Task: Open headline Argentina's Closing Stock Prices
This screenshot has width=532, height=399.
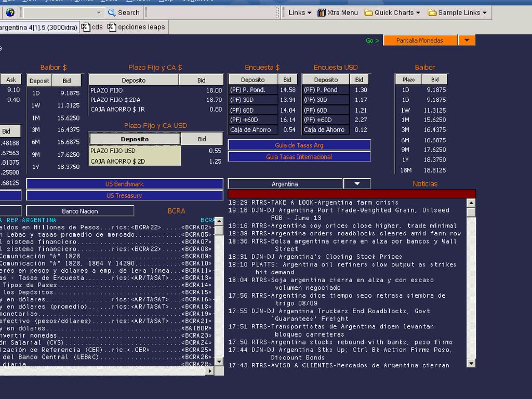Action: pyautogui.click(x=315, y=257)
